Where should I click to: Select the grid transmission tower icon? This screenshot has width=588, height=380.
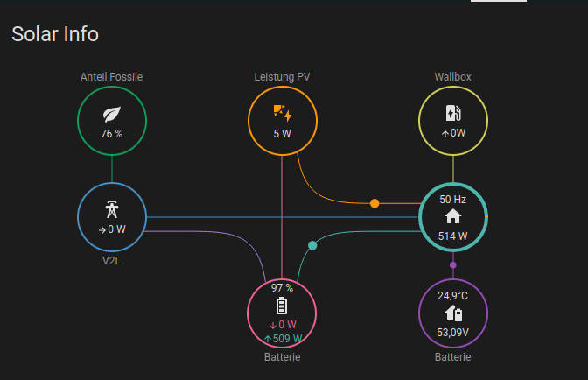coord(111,209)
